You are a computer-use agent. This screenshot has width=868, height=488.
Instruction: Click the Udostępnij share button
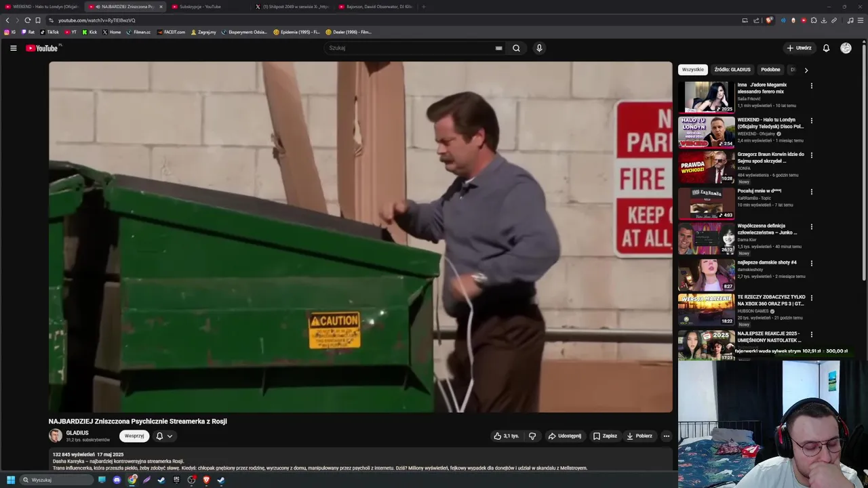[x=564, y=436]
